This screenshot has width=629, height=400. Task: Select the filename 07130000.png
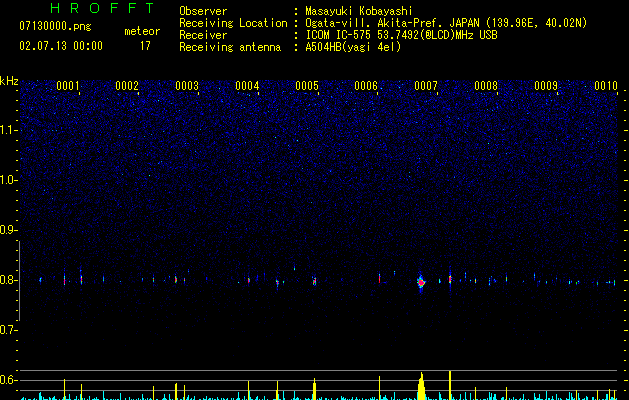tap(55, 27)
